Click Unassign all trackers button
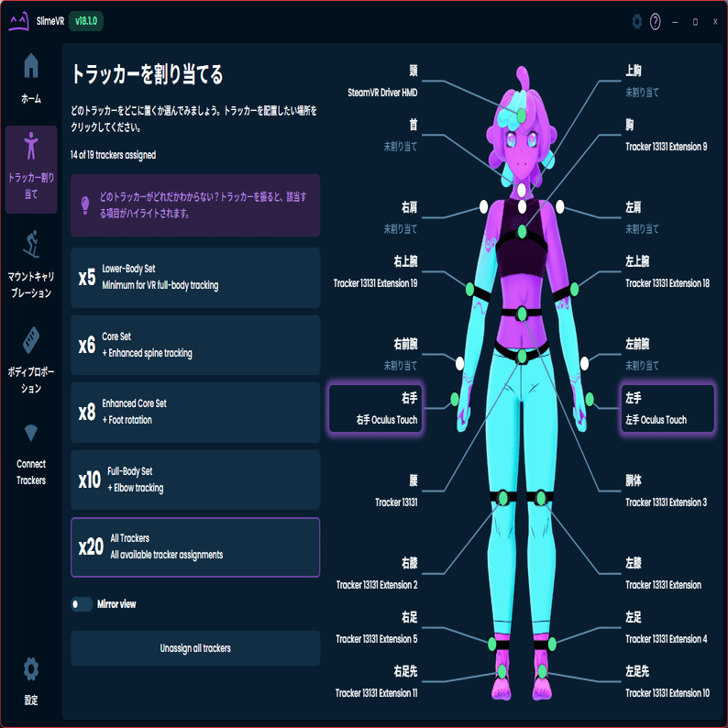The width and height of the screenshot is (728, 728). 195,648
